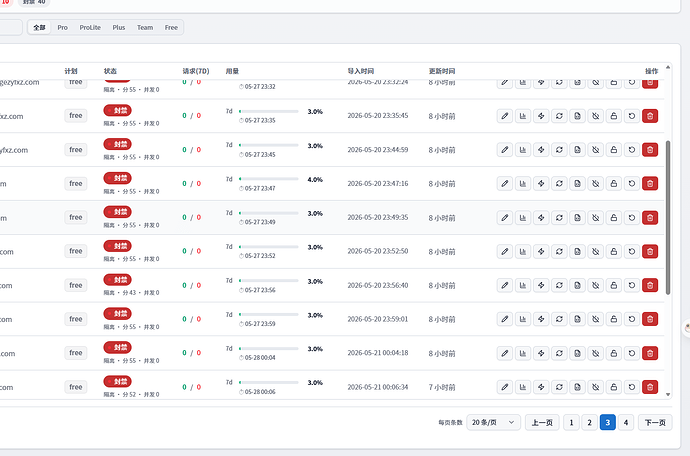Jump to page 4
This screenshot has height=456, width=690.
point(626,423)
